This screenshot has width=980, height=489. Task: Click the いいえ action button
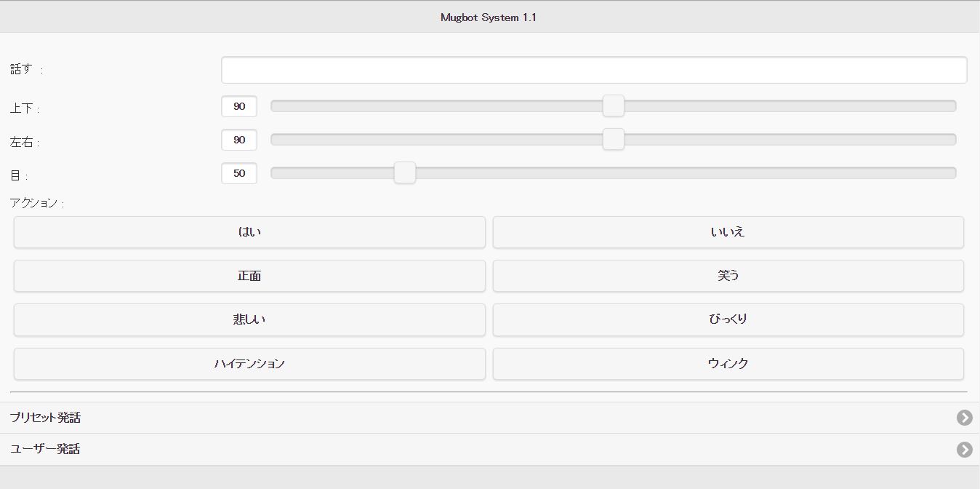click(728, 232)
